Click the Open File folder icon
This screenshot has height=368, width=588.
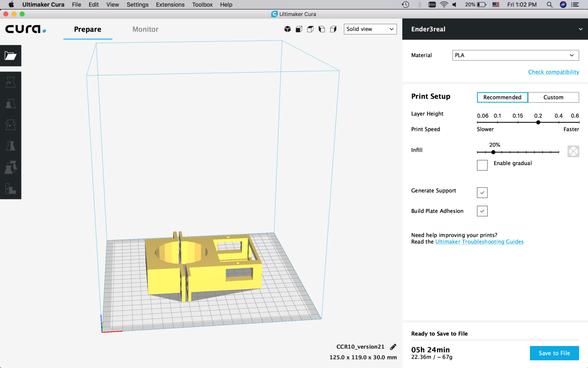pyautogui.click(x=10, y=56)
